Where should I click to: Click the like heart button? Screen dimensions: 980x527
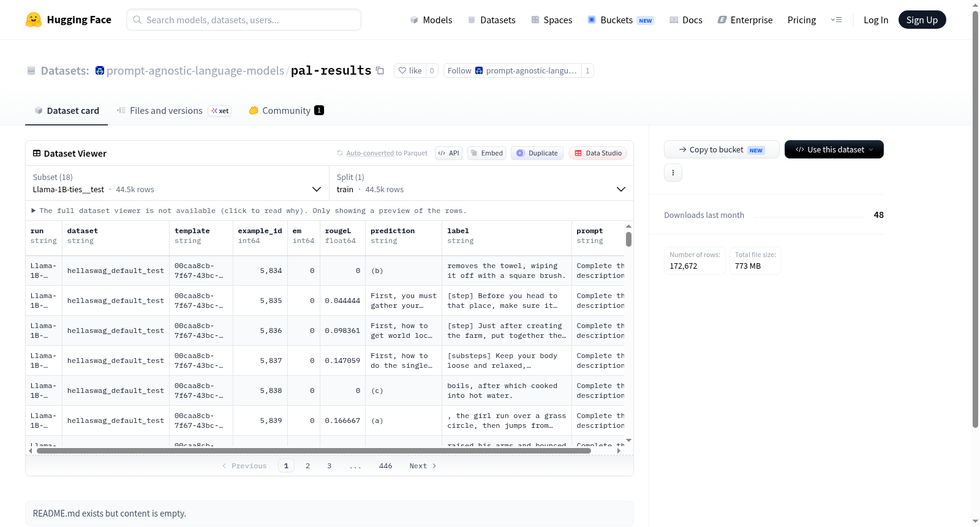[x=410, y=70]
